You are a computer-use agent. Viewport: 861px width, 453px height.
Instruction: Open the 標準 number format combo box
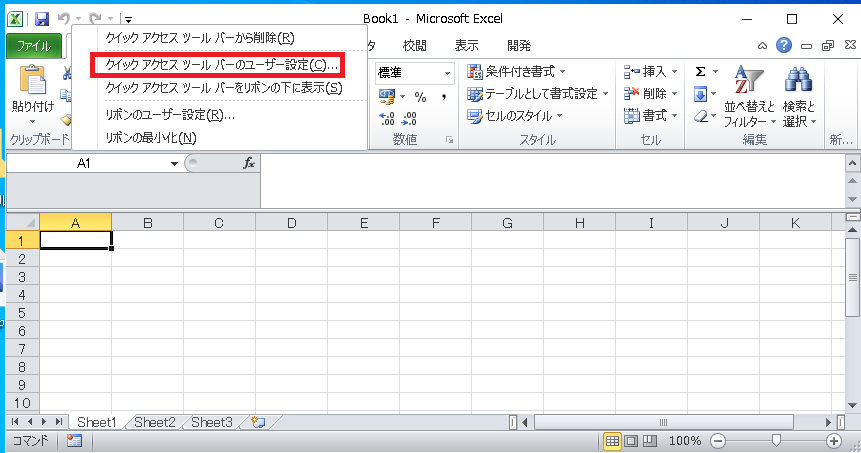pos(415,73)
